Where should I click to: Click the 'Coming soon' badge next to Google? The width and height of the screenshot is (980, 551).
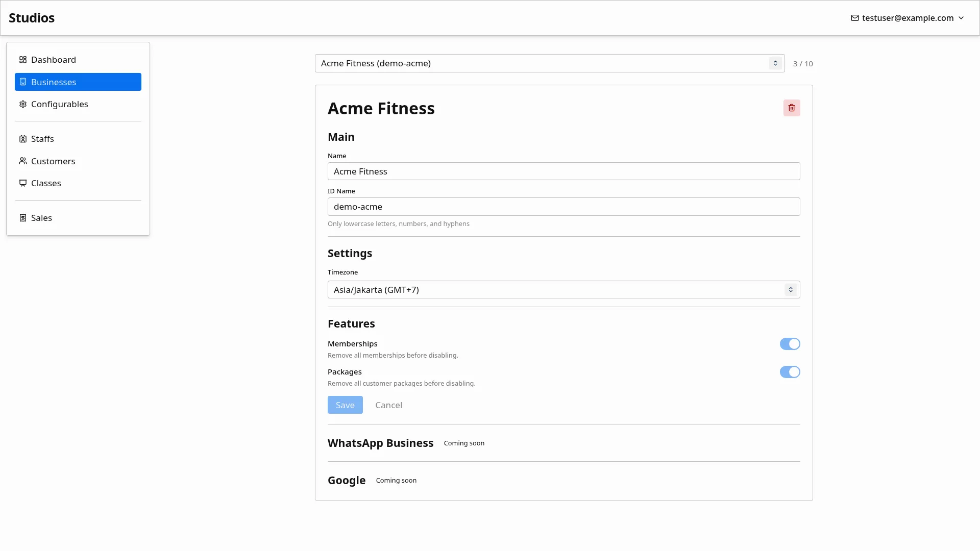click(396, 481)
